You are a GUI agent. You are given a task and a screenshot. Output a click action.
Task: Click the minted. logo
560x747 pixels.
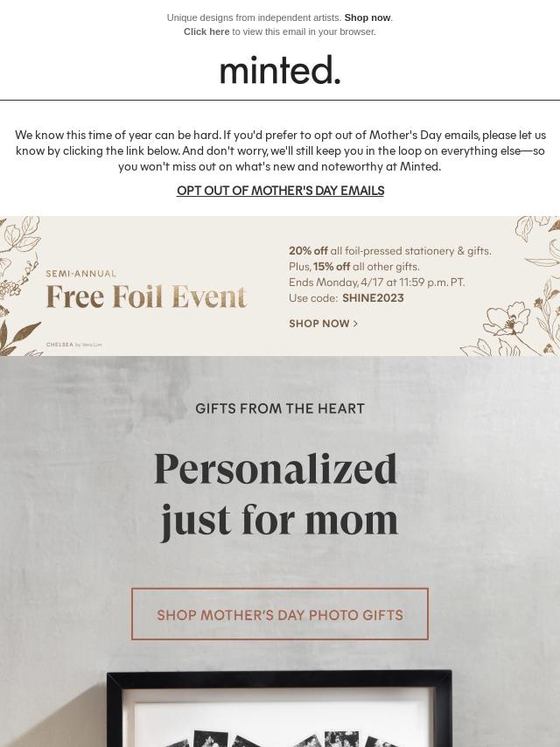tap(280, 70)
